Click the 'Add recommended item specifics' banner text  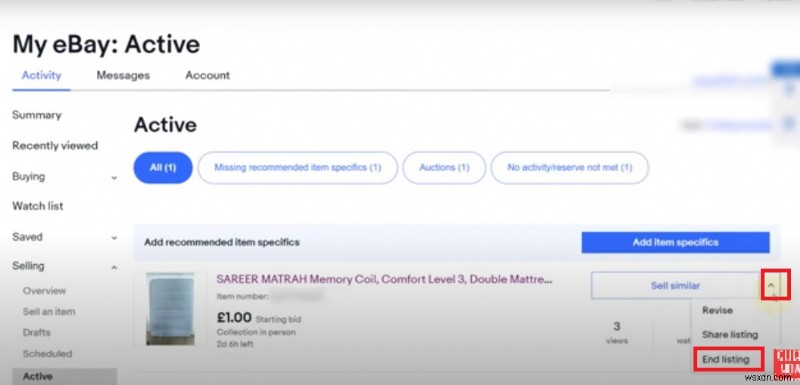tap(222, 242)
